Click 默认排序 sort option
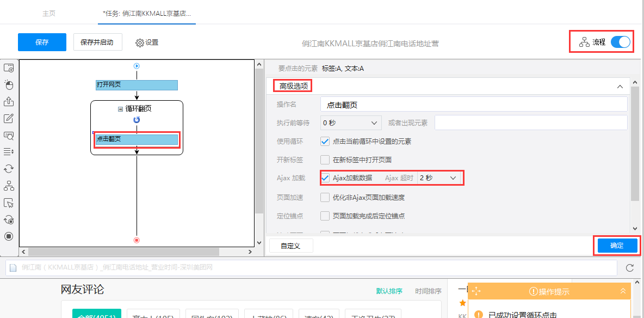 point(389,291)
